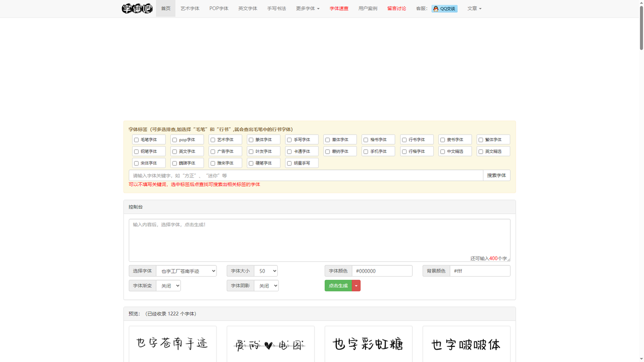
Task: Select the 也字苍南手迹 font preview
Action: 173,344
